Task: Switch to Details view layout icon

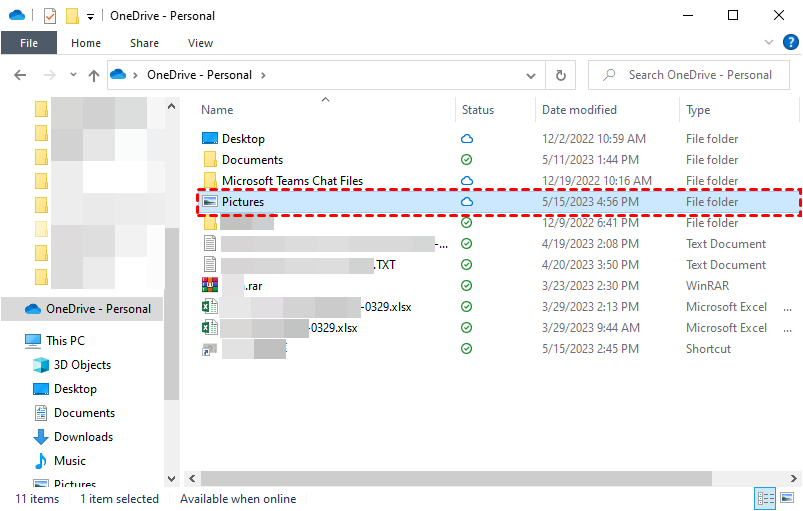Action: pos(765,498)
